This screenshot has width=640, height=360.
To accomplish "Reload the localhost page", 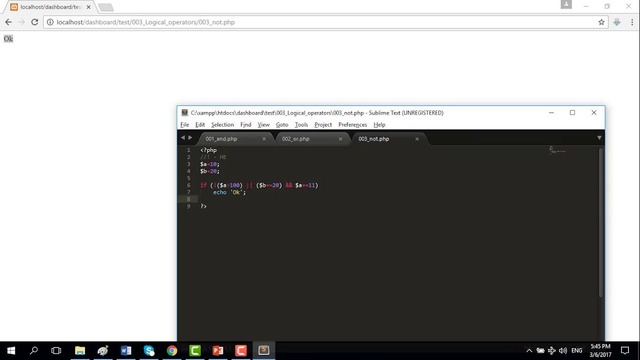I will [35, 22].
